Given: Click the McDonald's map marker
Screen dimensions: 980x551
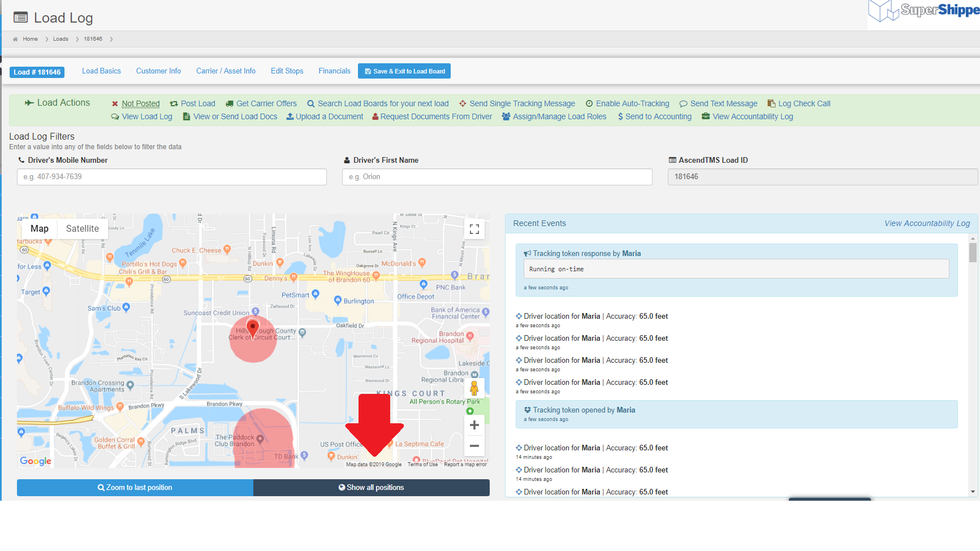Looking at the screenshot, I should [422, 263].
